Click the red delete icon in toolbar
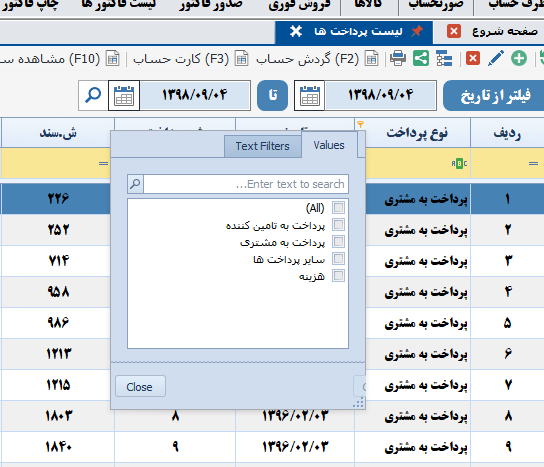 (473, 58)
